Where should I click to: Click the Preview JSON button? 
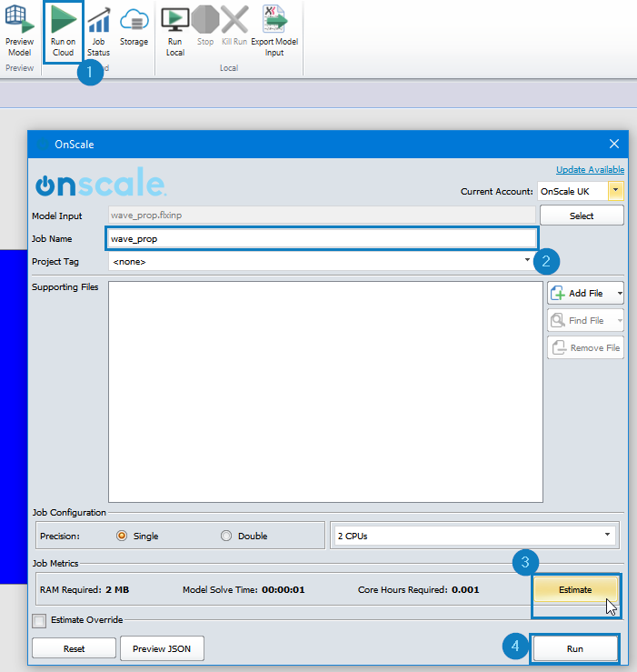[x=162, y=648]
